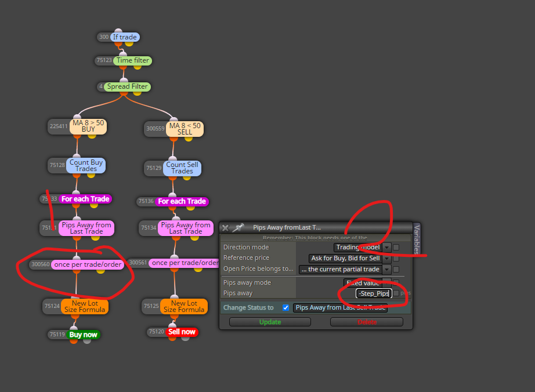Click yellow output dot of once per trade/order 300560

[x=100, y=271]
